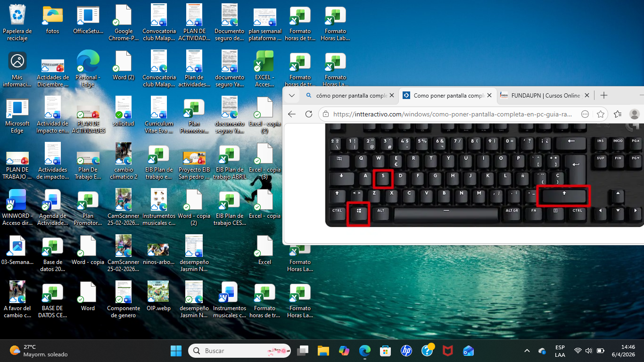Open a new browser tab
The height and width of the screenshot is (362, 644).
point(604,95)
